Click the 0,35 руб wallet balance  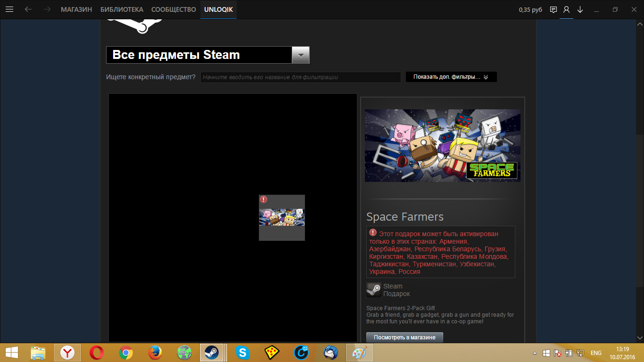tap(530, 10)
